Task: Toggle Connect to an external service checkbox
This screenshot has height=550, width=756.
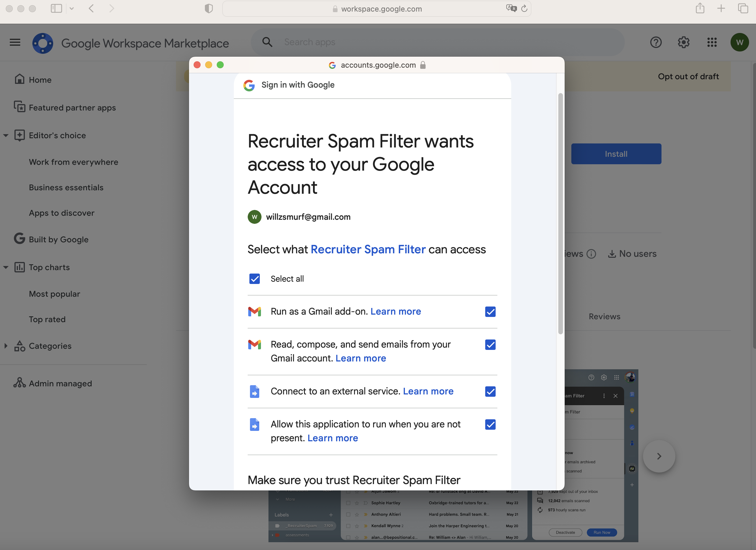Action: coord(490,392)
